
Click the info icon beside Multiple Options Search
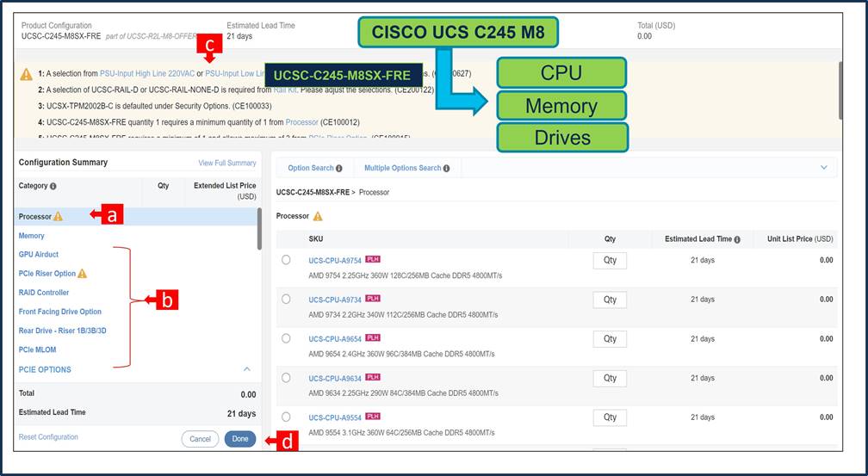pos(446,168)
